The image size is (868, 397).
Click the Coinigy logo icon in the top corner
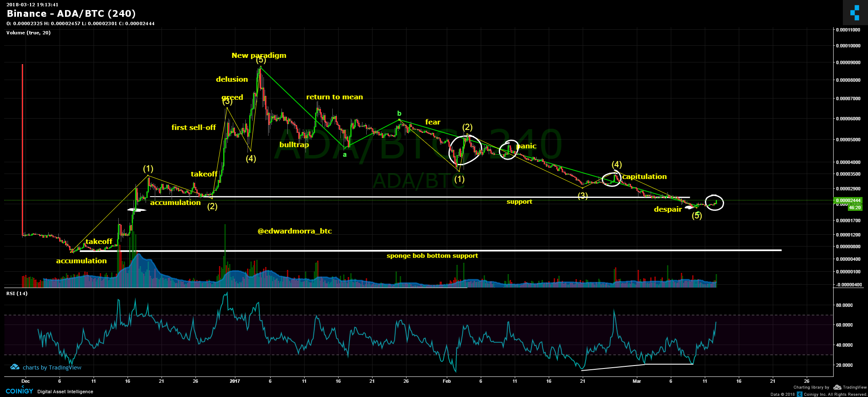coord(855,13)
